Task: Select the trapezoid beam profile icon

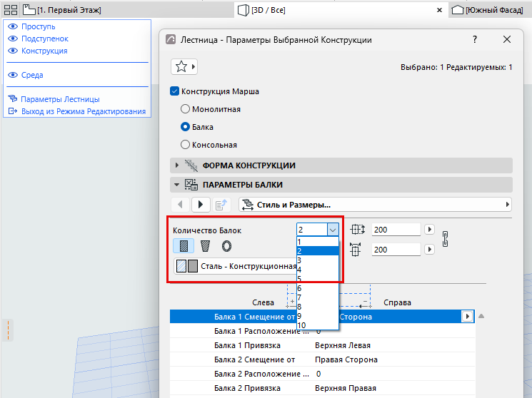Action: click(205, 246)
